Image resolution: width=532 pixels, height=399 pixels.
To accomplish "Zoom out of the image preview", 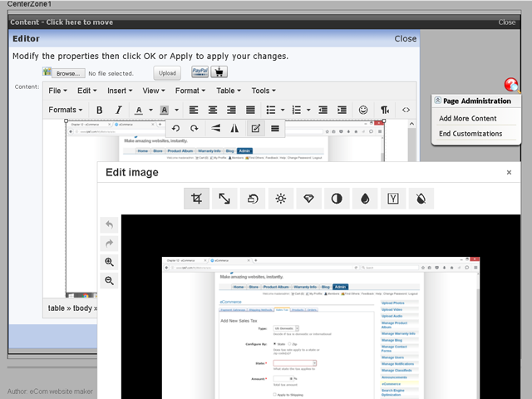I will click(x=109, y=281).
